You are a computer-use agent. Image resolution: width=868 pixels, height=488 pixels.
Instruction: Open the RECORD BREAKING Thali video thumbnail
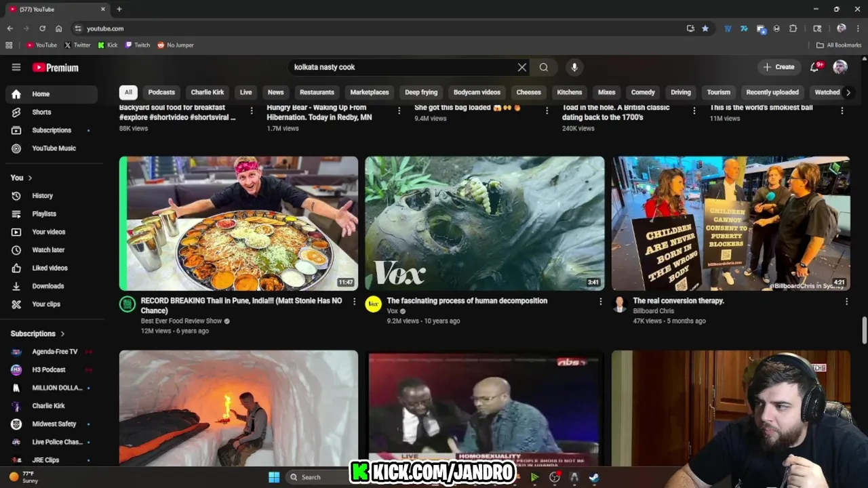pyautogui.click(x=239, y=224)
